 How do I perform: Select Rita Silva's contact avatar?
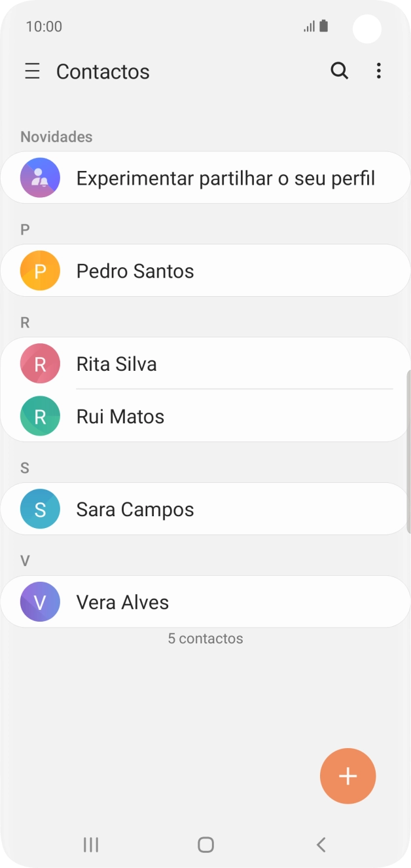(x=39, y=363)
